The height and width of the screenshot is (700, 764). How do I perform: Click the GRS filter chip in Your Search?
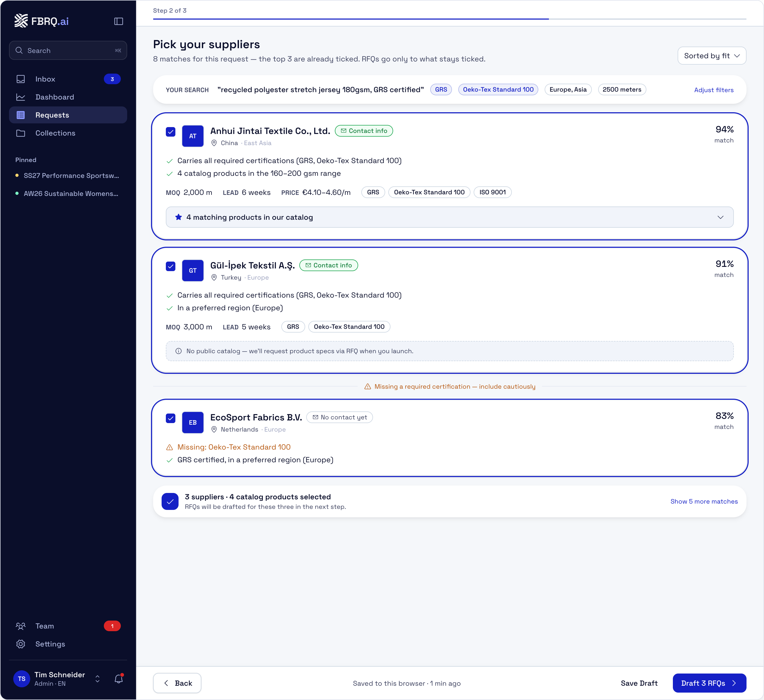point(441,89)
